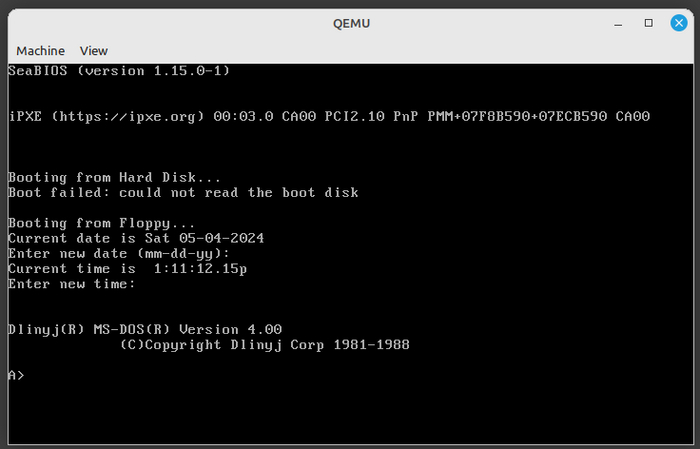Click the MS-DOS Version 4.00 line
Screen dimensions: 700x449
[x=145, y=330]
